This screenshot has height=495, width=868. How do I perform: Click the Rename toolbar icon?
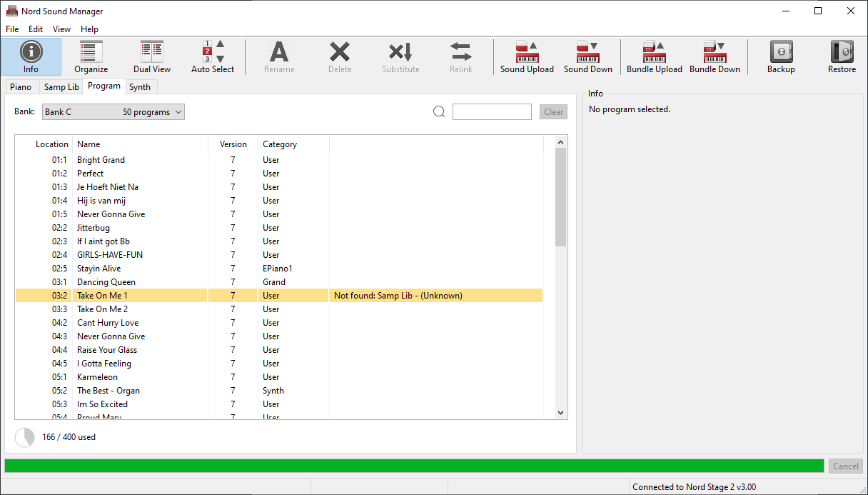(x=279, y=56)
